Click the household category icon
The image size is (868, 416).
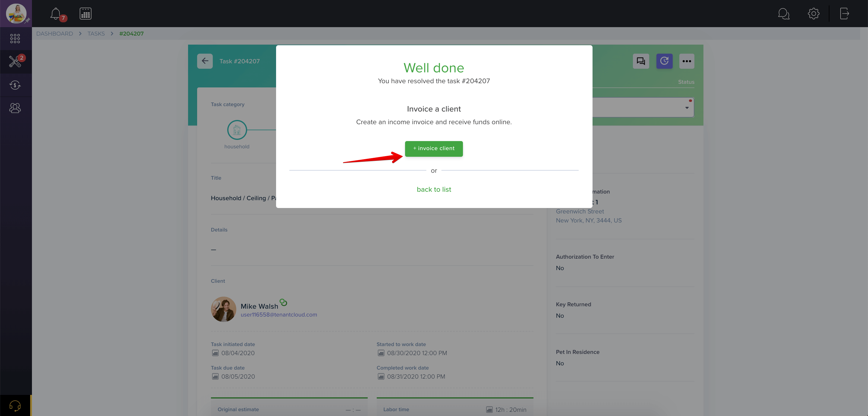pos(237,130)
